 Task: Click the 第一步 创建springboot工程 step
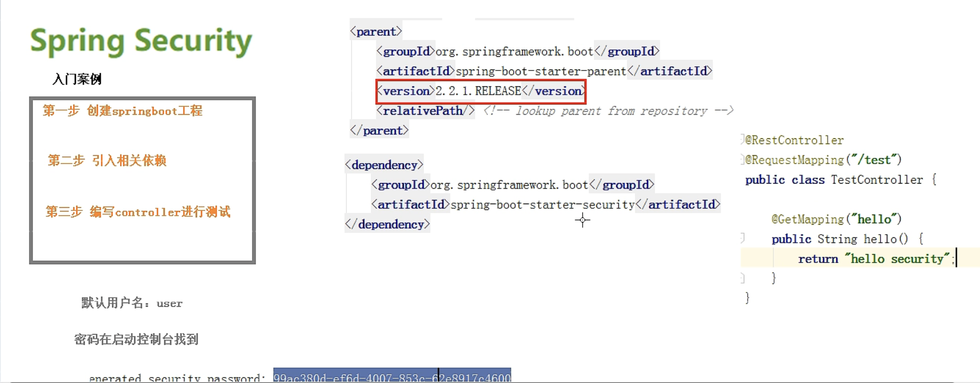tap(122, 111)
